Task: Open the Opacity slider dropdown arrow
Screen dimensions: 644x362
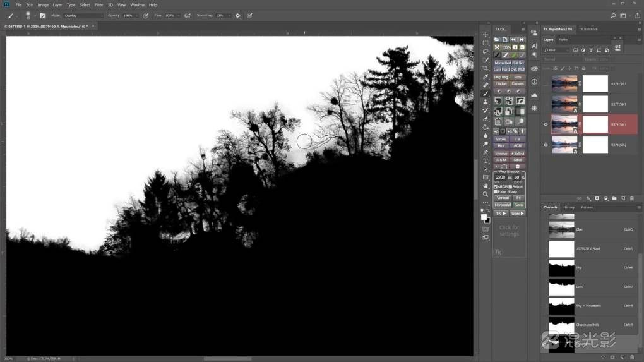Action: pyautogui.click(x=136, y=16)
